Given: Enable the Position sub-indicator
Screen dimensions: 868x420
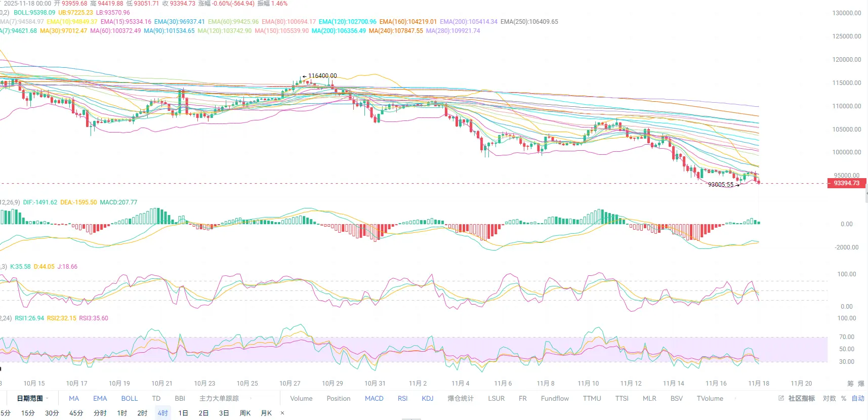Looking at the screenshot, I should click(339, 398).
